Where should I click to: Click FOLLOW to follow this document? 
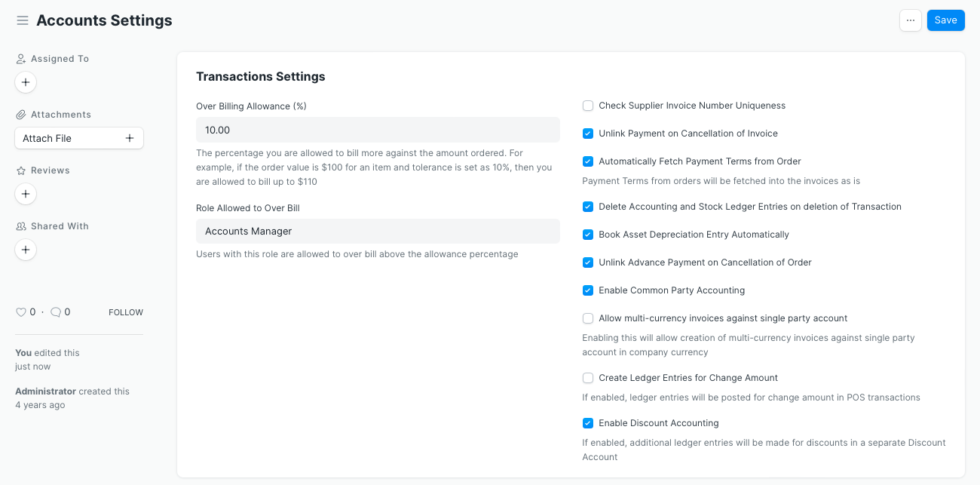(125, 312)
